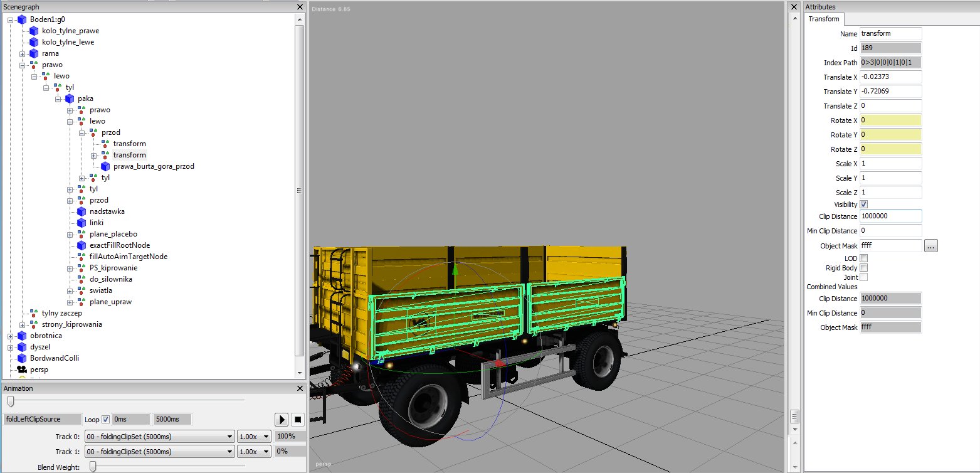Close the Scenegraph panel
Screen dimensions: 980x473
300,7
